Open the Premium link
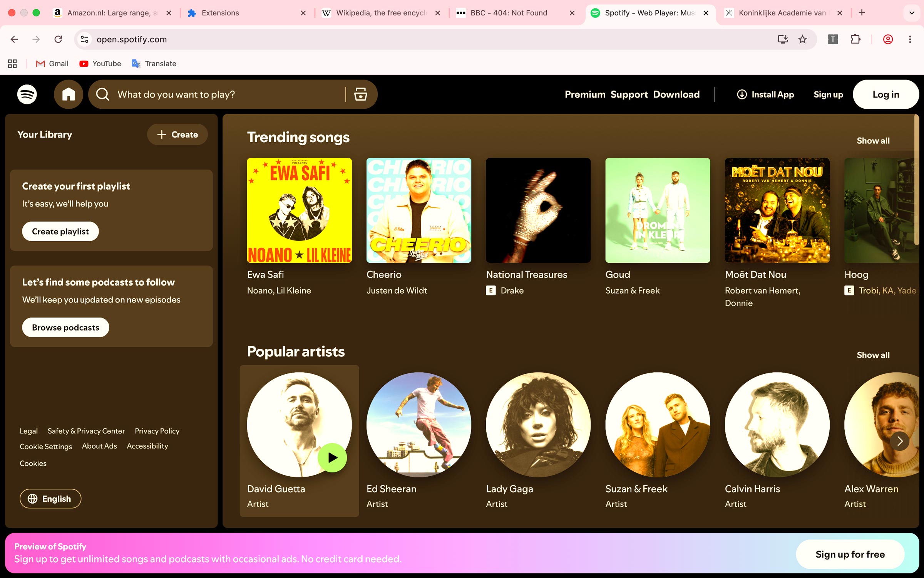 (x=585, y=94)
